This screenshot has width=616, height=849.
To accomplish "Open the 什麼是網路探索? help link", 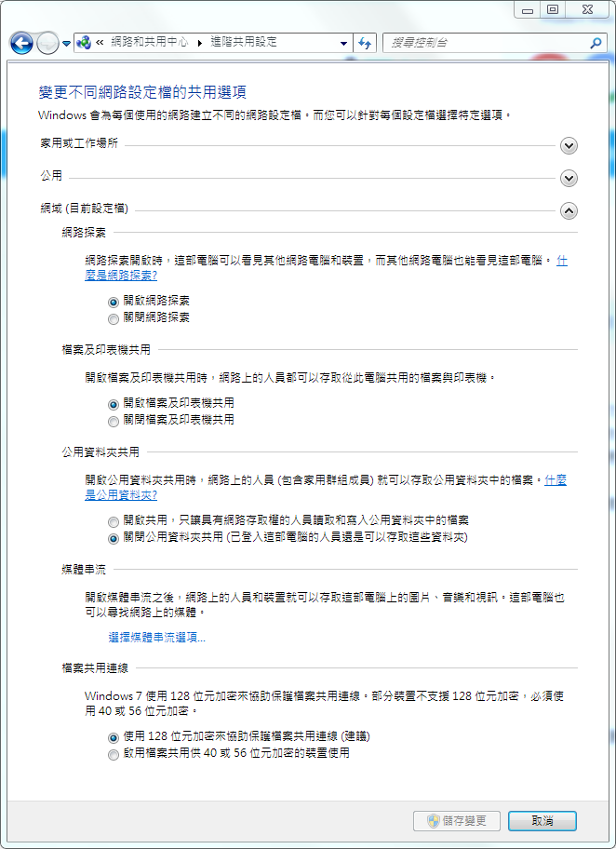I will click(x=121, y=275).
